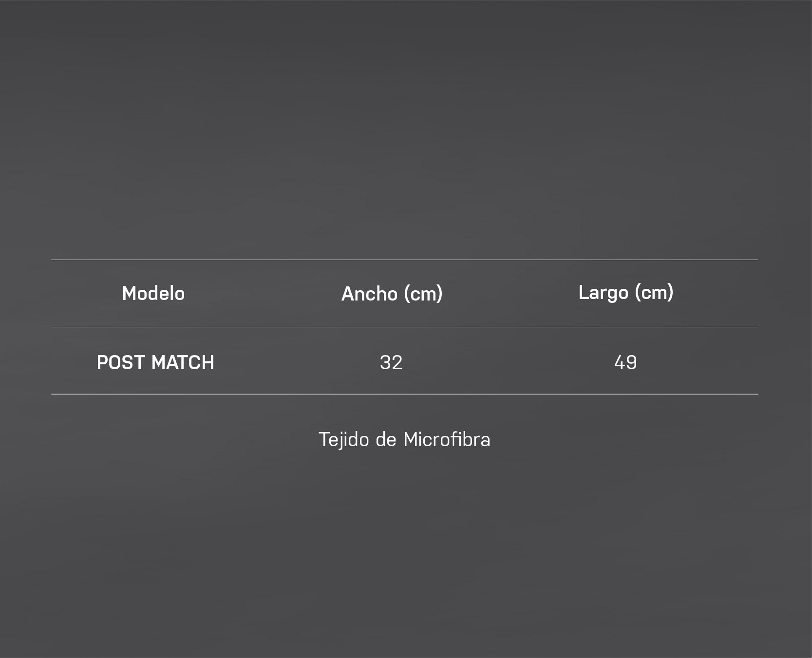Screen dimensions: 812x658
Task: Click the bottom border line of the table
Action: point(405,394)
